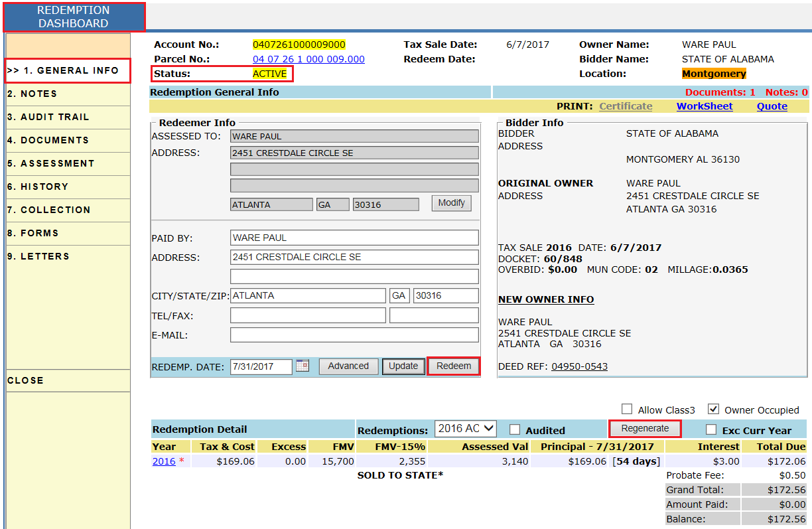Screen dimensions: 812x529
Task: Open the redemption date calendar picker
Action: (303, 366)
